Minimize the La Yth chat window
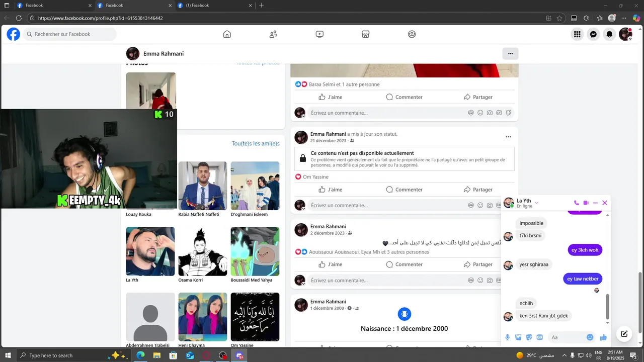 595,203
